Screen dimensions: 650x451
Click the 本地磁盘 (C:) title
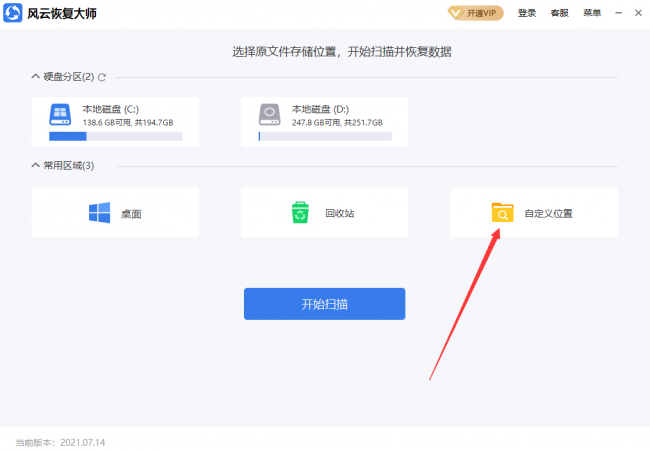coord(111,109)
